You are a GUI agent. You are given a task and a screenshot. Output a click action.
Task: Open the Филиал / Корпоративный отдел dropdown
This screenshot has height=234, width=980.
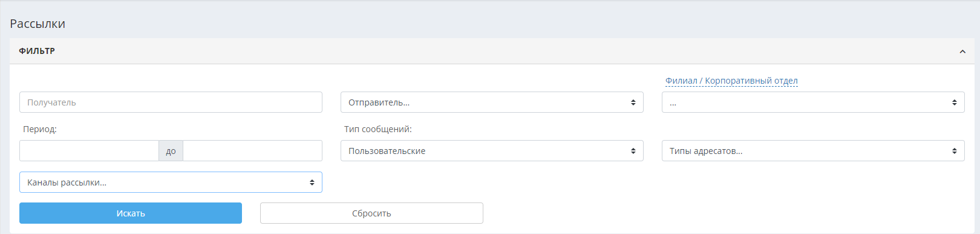click(x=813, y=102)
